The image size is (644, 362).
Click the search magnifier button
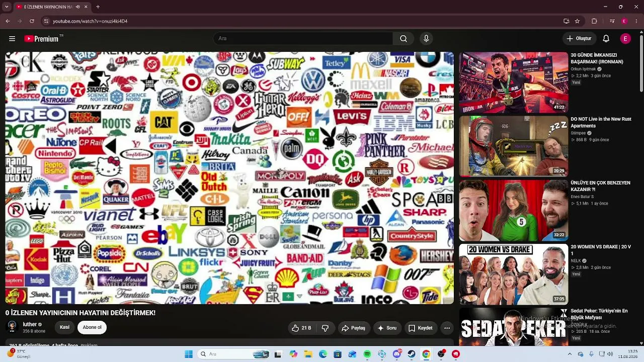404,39
